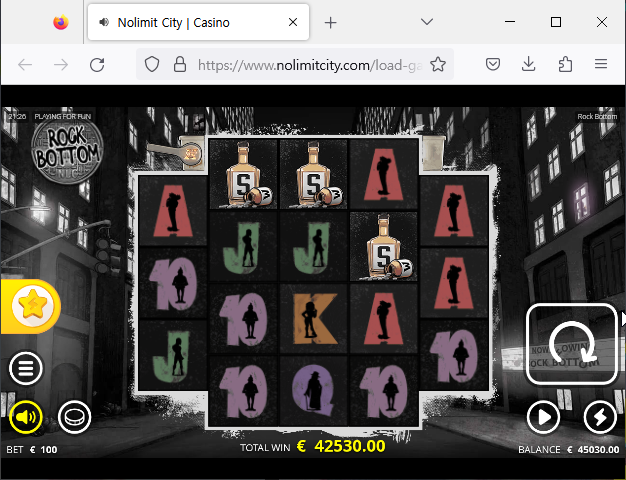
Task: Open the game hamburger menu
Action: [x=26, y=368]
